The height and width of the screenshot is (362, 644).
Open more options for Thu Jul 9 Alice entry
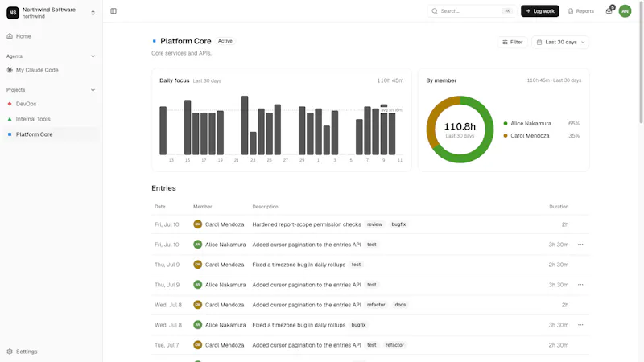pyautogui.click(x=580, y=285)
